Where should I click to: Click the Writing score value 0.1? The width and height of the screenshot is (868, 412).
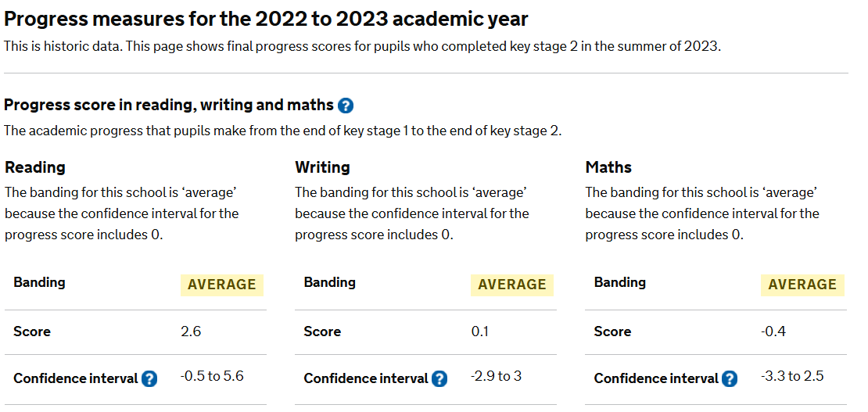[479, 331]
